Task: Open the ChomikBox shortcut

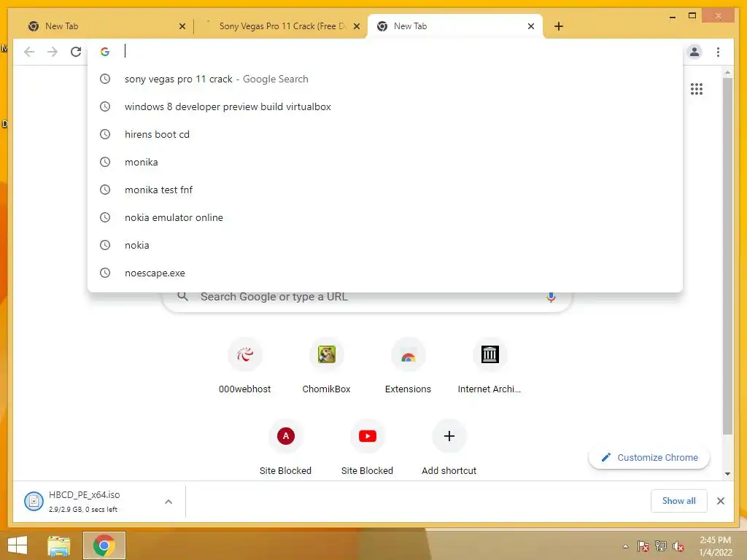Action: [x=326, y=367]
